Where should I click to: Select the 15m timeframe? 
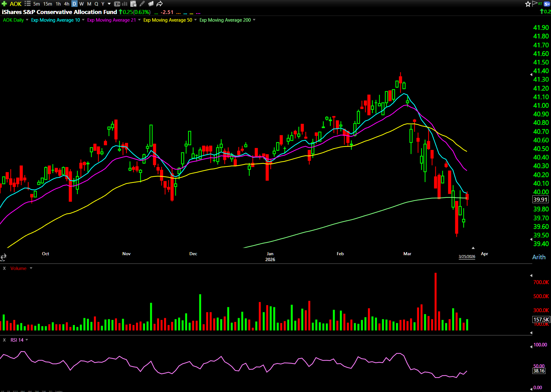point(48,4)
